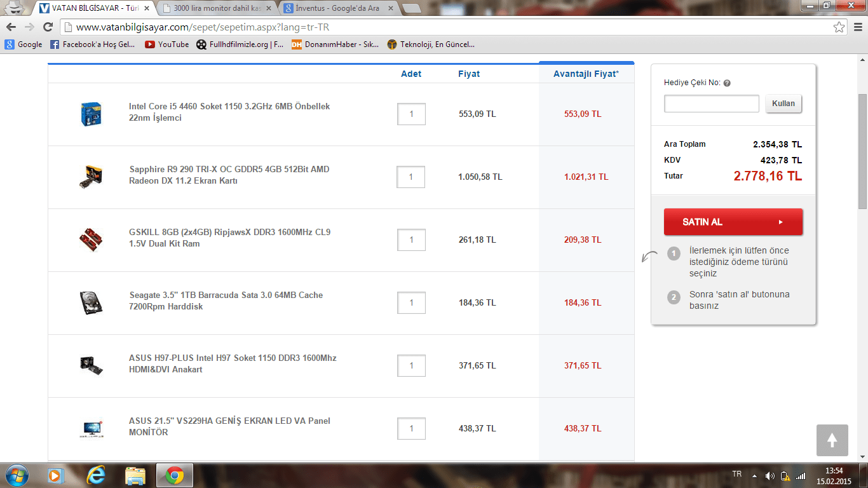The width and height of the screenshot is (868, 488).
Task: Open the Intel Core i5 4460 product link
Action: pos(229,112)
